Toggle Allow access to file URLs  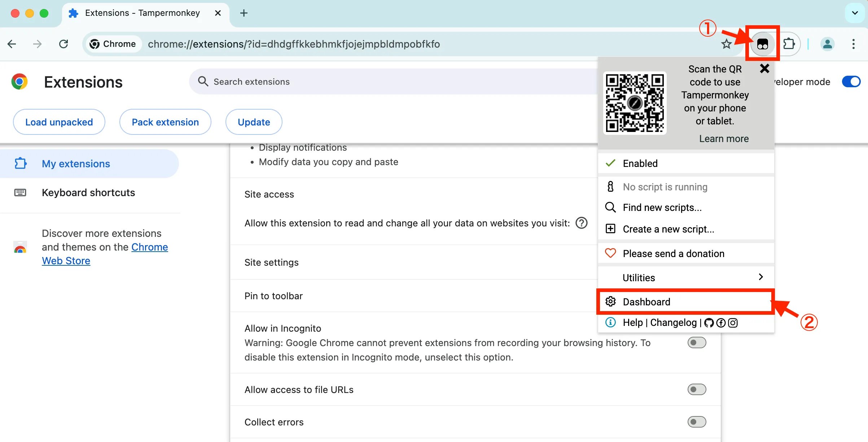tap(697, 389)
